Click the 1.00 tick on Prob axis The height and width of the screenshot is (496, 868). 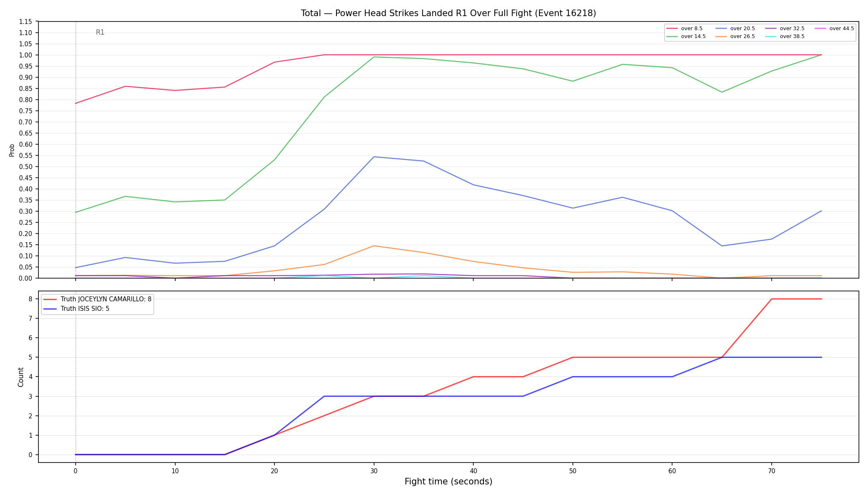tap(26, 55)
